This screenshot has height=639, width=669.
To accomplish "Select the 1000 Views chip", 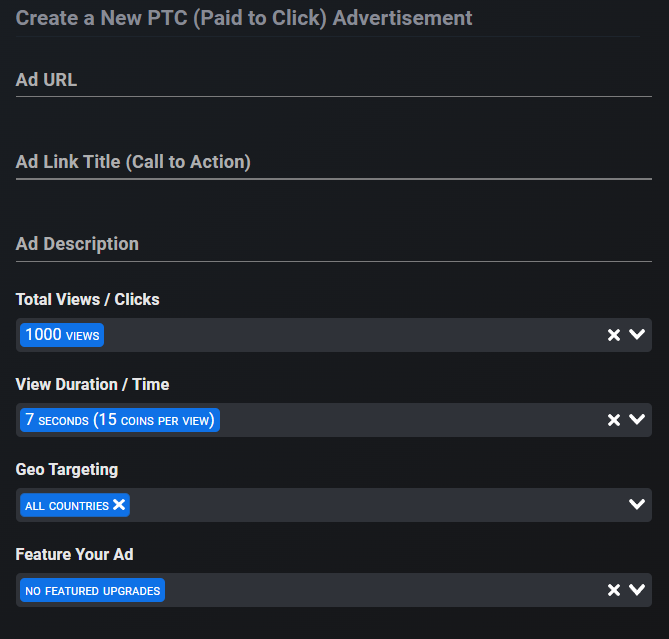I will [62, 335].
